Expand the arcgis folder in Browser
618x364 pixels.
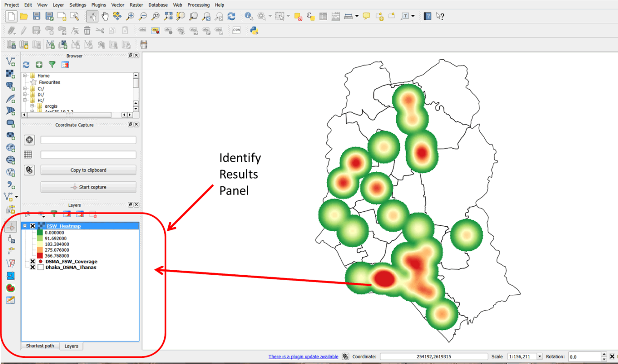pos(32,106)
